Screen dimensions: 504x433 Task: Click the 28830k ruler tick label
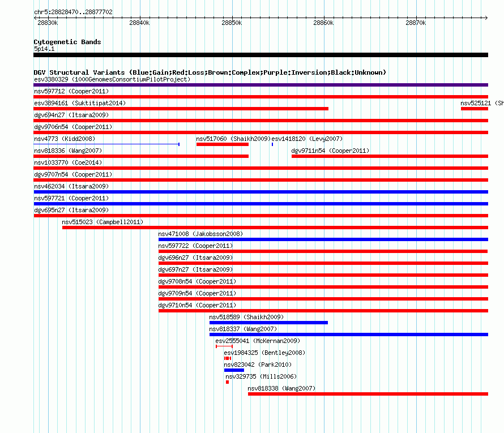[x=48, y=23]
